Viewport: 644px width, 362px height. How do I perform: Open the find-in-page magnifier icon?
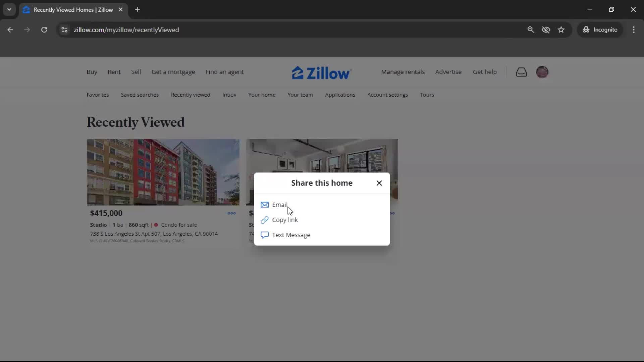[x=531, y=29]
